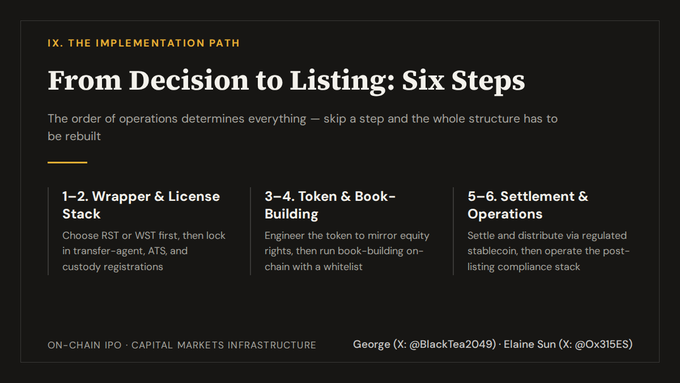This screenshot has width=680, height=383.
Task: Click the author name 'George' in footer
Action: click(x=371, y=344)
